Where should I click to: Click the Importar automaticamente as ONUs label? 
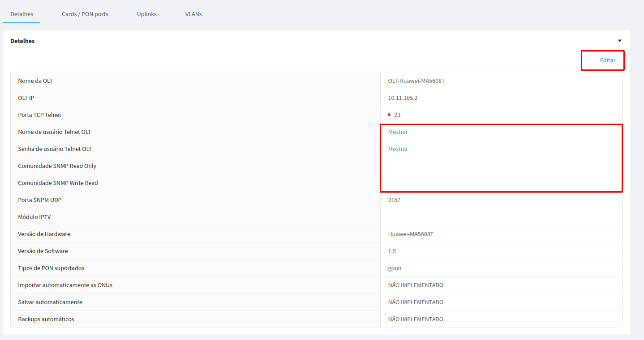[x=65, y=285]
